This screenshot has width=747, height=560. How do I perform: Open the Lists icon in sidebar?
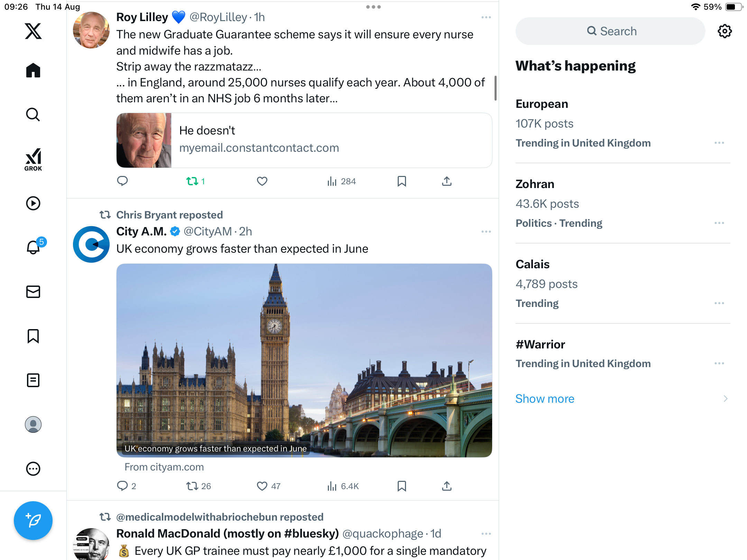coord(33,380)
